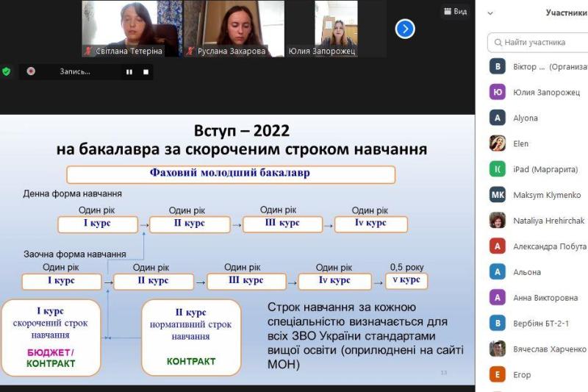This screenshot has height=392, width=588.
Task: Click БЮДЖЕТ/ pink text on slide
Action: pyautogui.click(x=50, y=352)
